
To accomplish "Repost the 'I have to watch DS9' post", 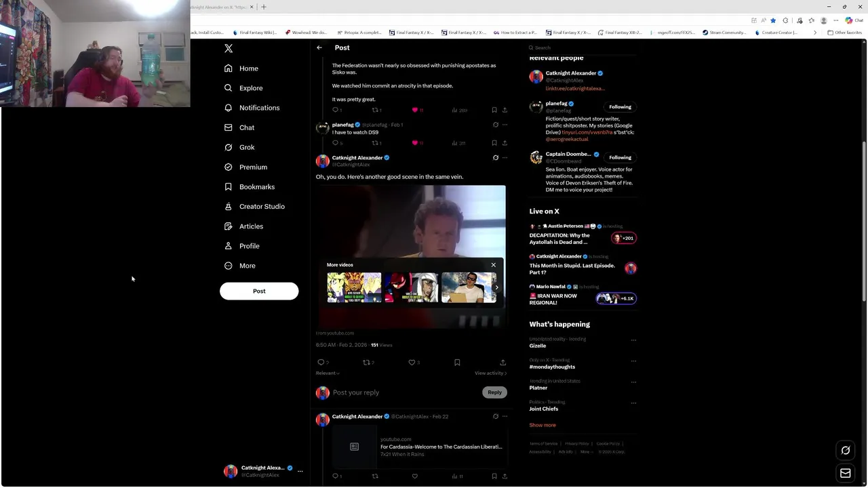I will [375, 143].
